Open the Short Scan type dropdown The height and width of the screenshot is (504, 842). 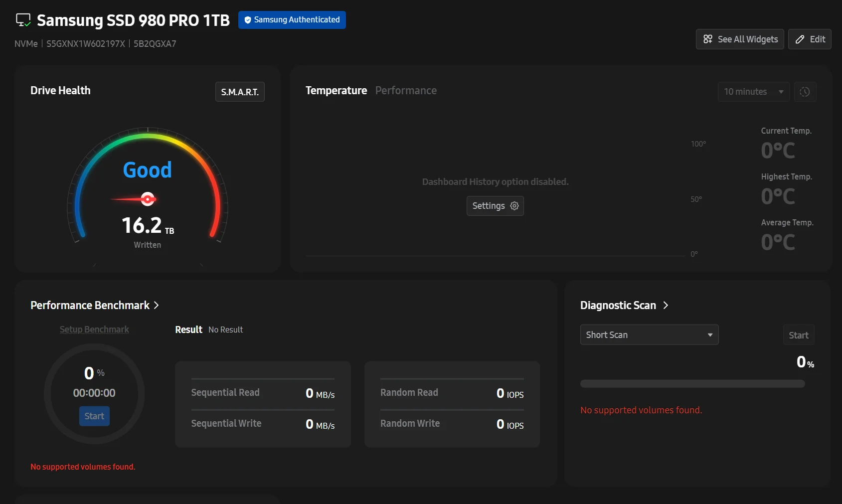point(650,335)
